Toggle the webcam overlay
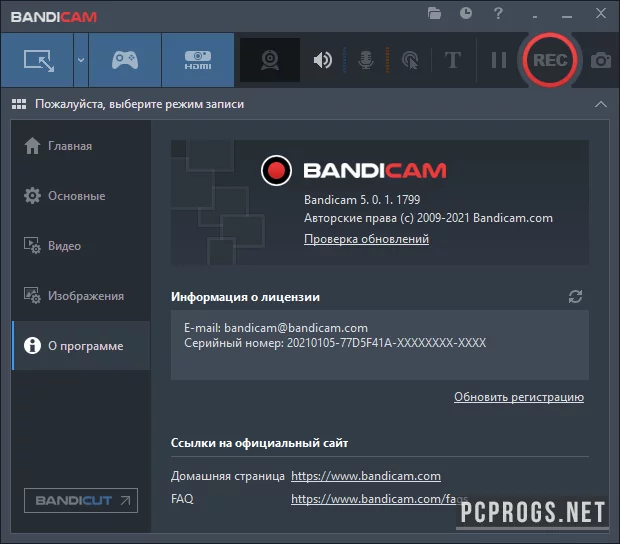 coord(270,60)
